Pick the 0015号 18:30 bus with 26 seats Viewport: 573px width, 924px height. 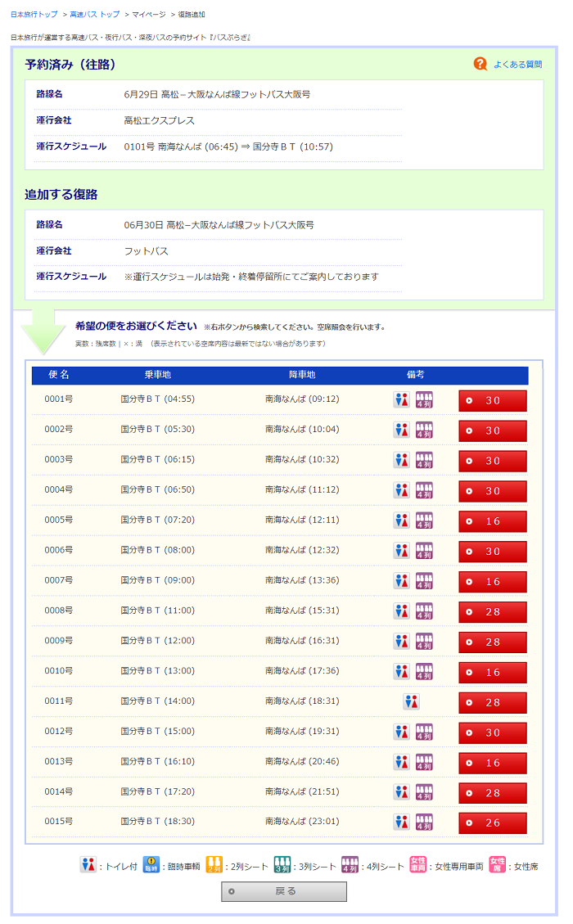[x=492, y=823]
